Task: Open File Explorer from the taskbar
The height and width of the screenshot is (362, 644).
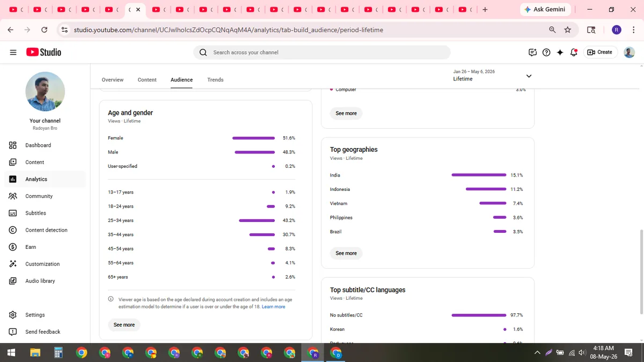Action: coord(35,352)
